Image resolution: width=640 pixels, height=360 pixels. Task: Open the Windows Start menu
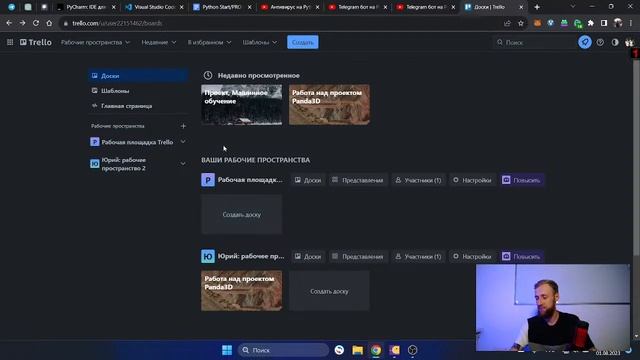(x=227, y=350)
